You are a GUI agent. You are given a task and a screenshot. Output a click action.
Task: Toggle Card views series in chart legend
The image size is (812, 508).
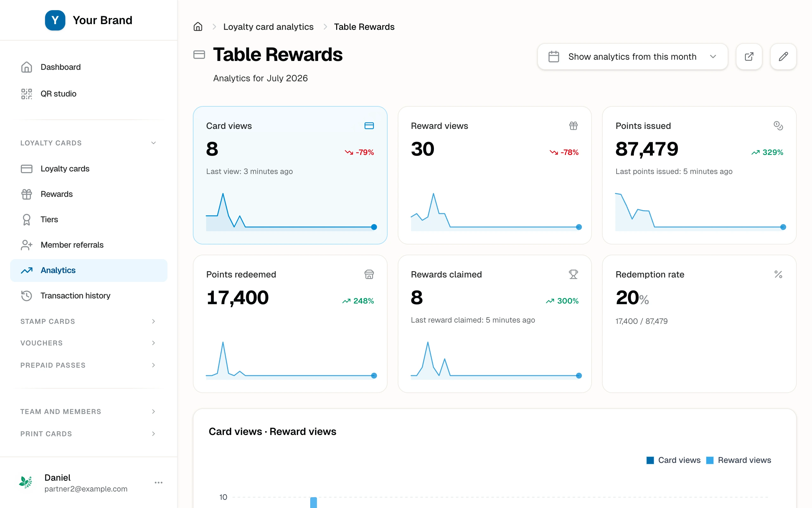click(673, 460)
